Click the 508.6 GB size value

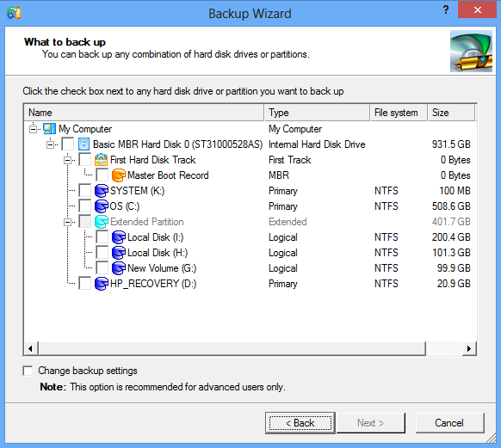click(x=451, y=206)
